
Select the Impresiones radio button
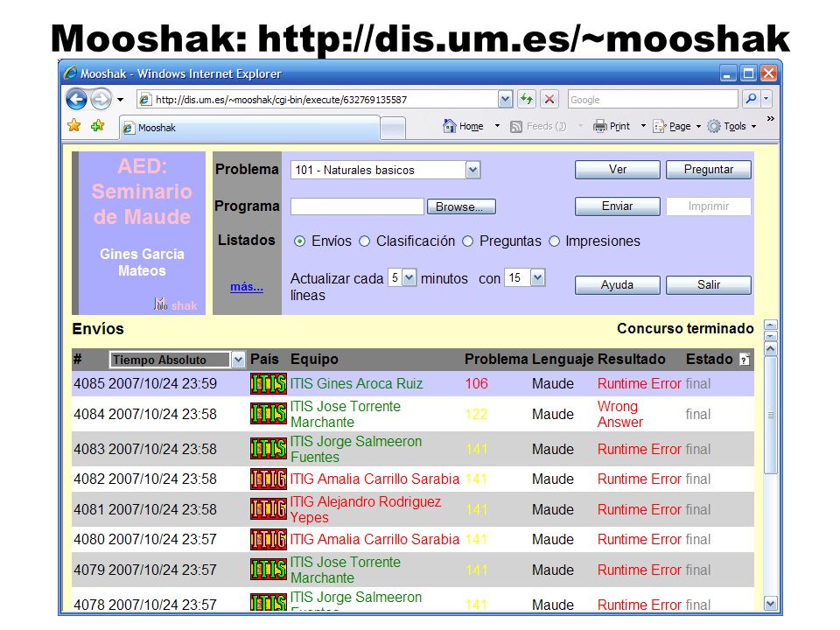click(x=554, y=241)
